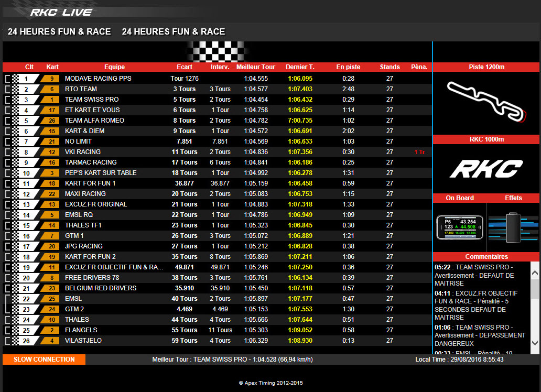541x392 pixels.
Task: Click the Effets section label
Action: click(x=513, y=198)
